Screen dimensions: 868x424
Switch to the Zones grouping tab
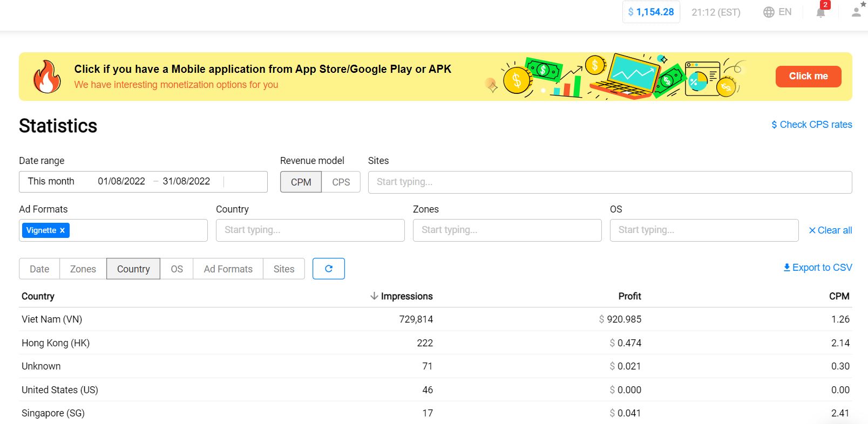coord(83,269)
